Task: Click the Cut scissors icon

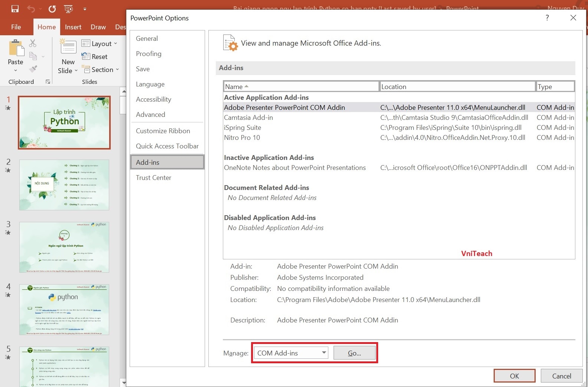Action: pos(33,43)
